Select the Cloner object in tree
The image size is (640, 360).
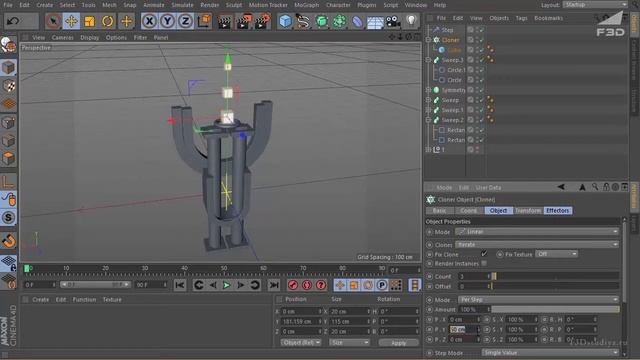[451, 40]
